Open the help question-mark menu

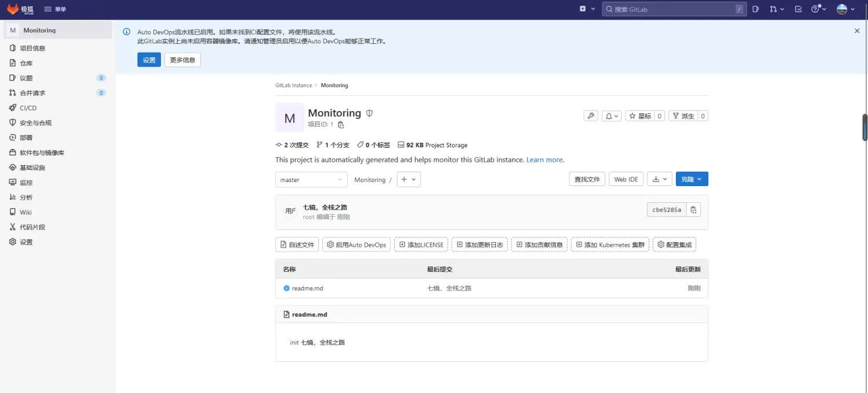818,9
